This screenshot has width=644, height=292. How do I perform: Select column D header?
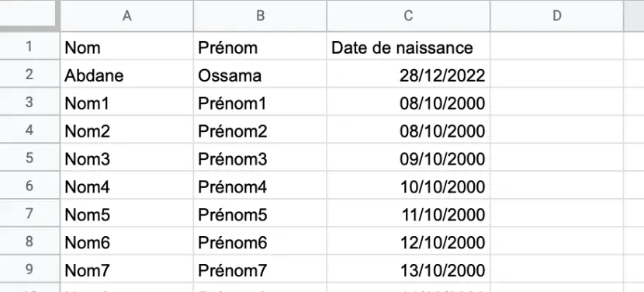[556, 16]
